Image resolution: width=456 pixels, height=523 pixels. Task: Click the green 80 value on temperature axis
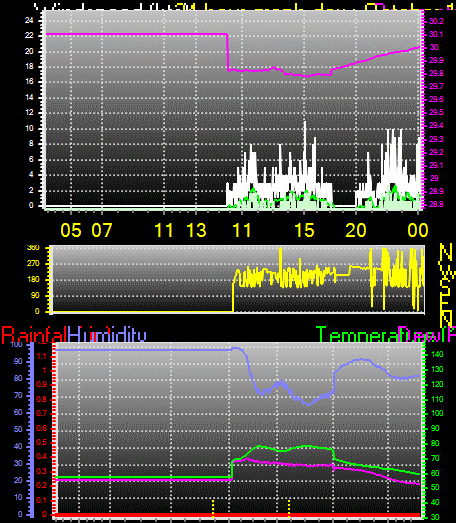click(x=435, y=444)
